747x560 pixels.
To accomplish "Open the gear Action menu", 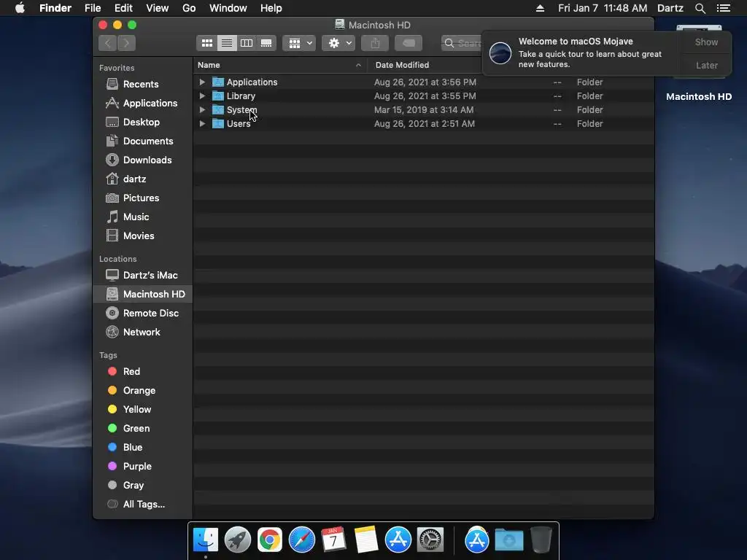I will pyautogui.click(x=338, y=43).
